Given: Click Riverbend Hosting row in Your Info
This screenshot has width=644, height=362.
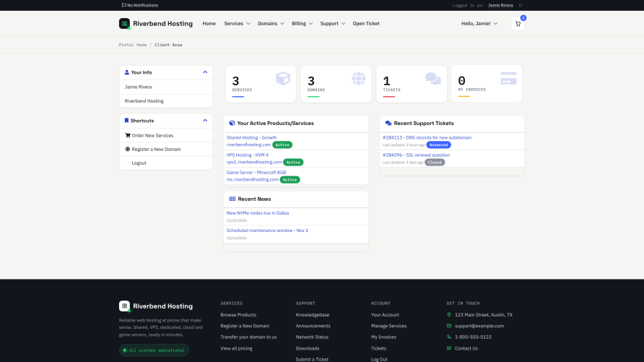Looking at the screenshot, I should pyautogui.click(x=166, y=101).
